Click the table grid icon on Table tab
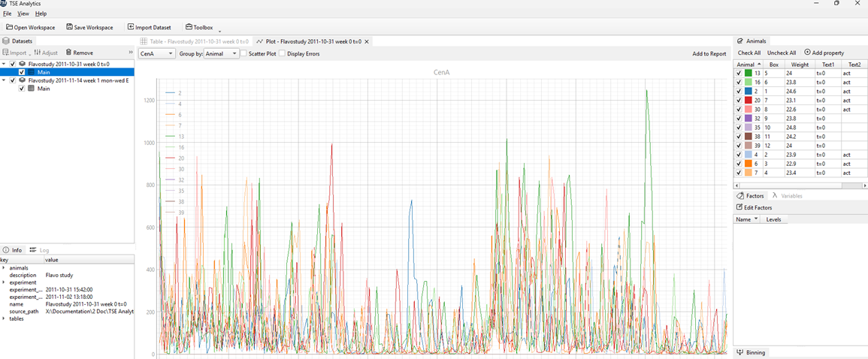 (x=144, y=41)
